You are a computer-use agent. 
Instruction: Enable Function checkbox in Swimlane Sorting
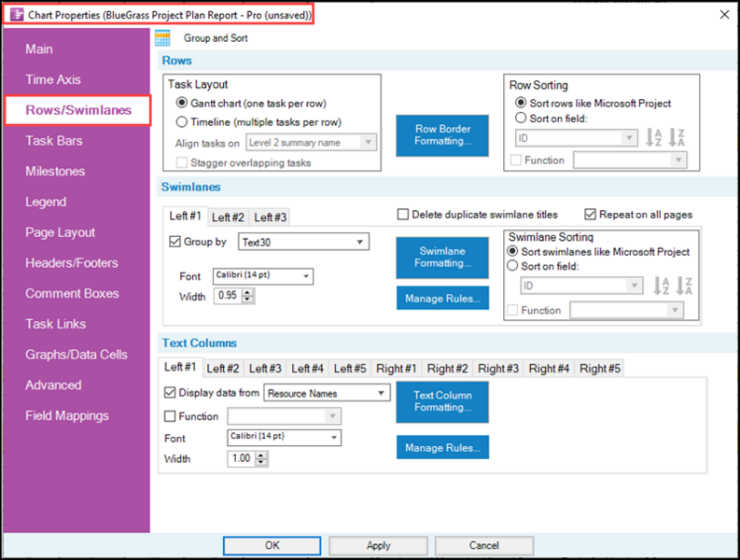coord(512,310)
